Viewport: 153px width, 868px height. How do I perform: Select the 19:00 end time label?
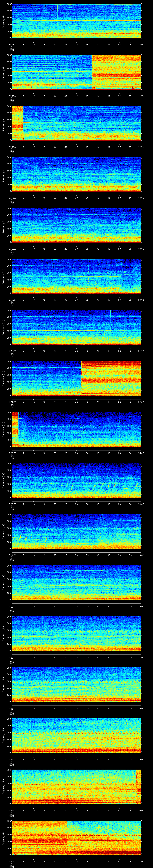coord(141,249)
